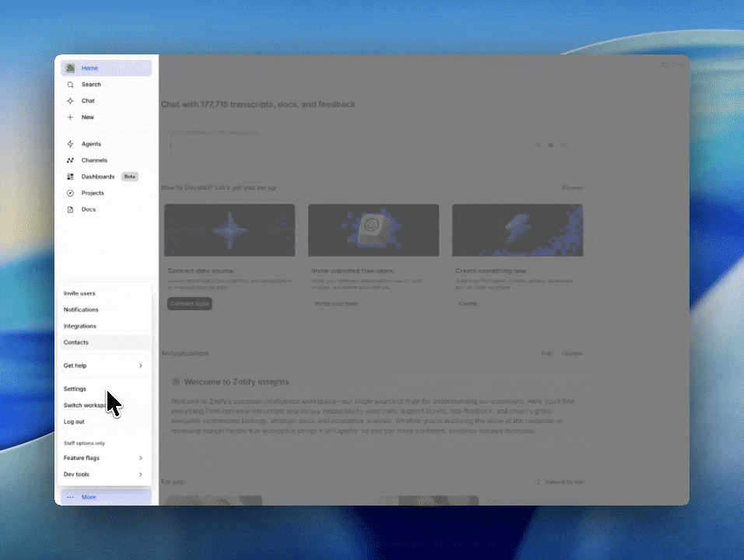Screen dimensions: 744x560
Task: Click Create under Create something new
Action: coord(468,303)
